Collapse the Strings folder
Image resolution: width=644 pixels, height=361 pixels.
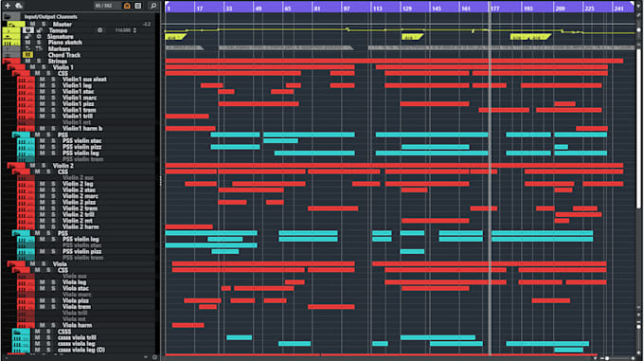coord(7,62)
